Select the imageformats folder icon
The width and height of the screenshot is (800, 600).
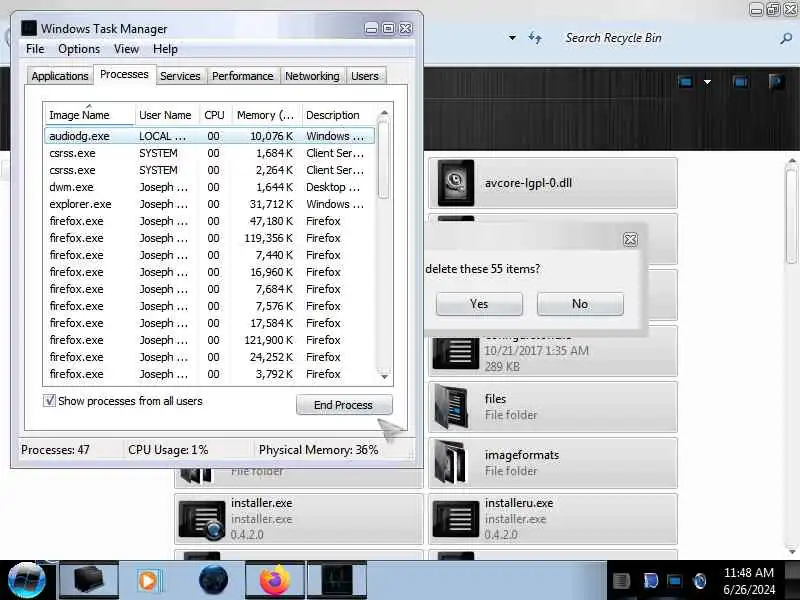pyautogui.click(x=451, y=463)
